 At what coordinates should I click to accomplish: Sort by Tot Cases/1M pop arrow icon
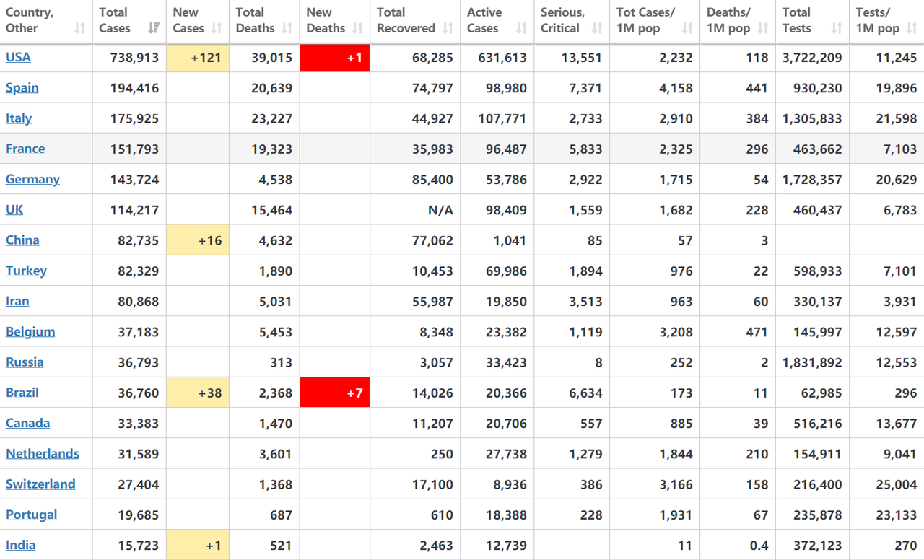(x=687, y=28)
